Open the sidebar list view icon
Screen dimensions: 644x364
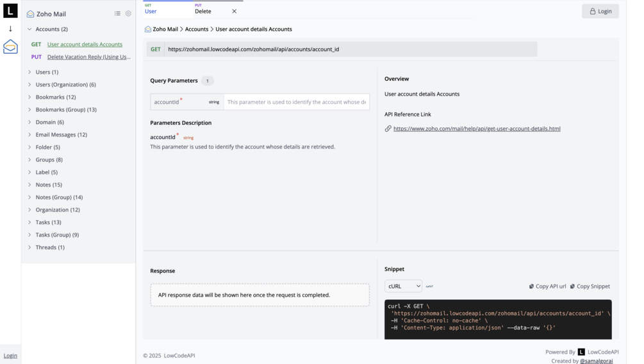[117, 13]
